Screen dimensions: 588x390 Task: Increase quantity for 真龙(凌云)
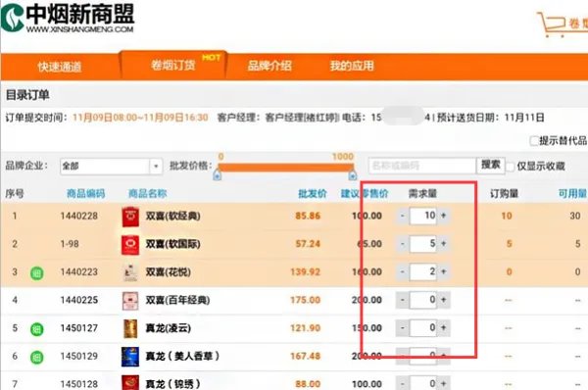pos(444,328)
